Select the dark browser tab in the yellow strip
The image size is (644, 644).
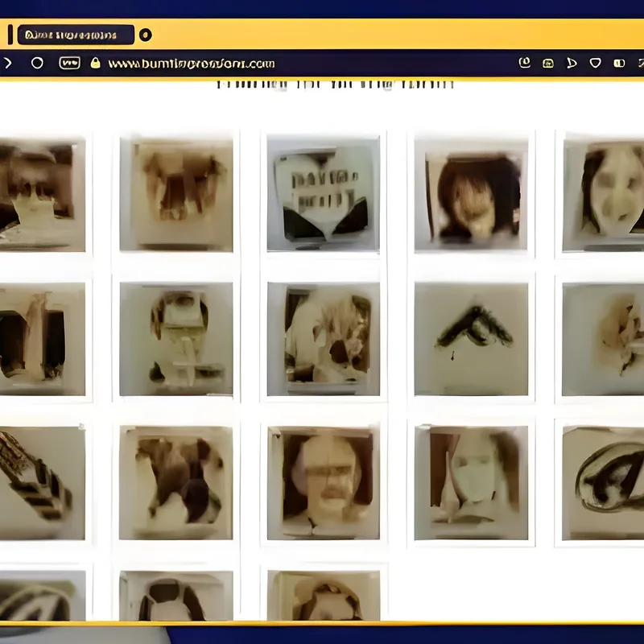point(76,35)
